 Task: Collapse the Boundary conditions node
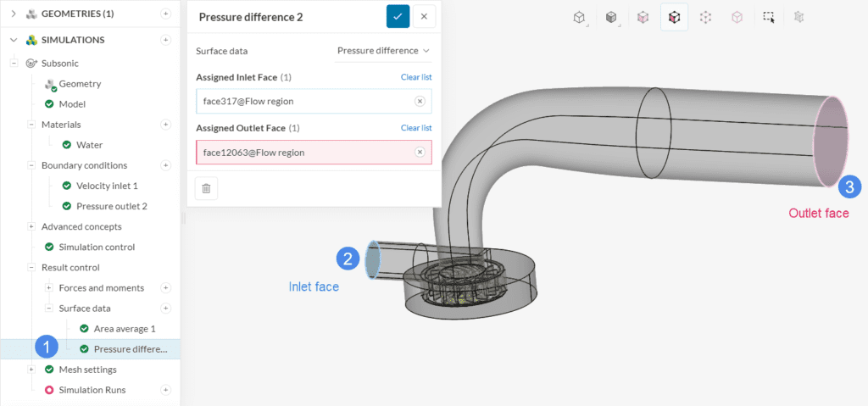31,165
